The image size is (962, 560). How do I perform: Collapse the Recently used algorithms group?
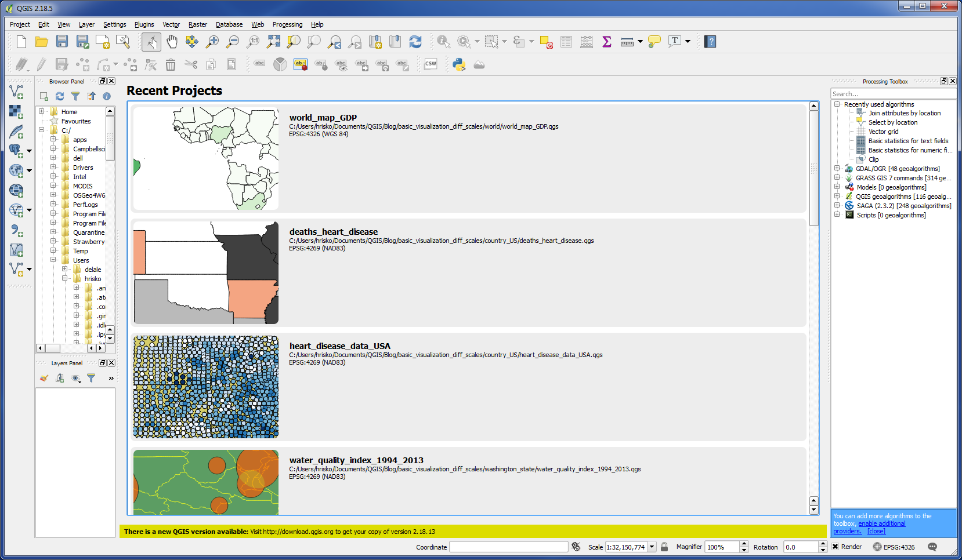point(837,104)
